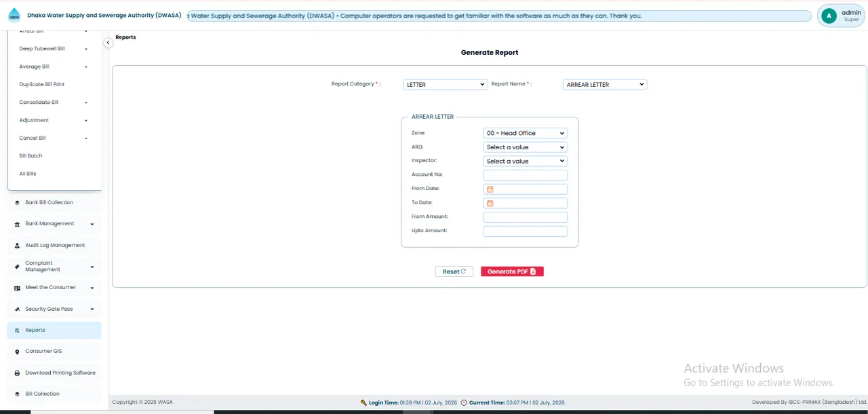Open the Report Category dropdown
The image size is (868, 414).
click(x=445, y=84)
